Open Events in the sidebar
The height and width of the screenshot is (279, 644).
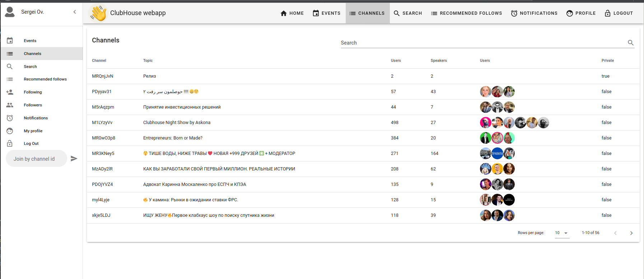tap(42, 41)
